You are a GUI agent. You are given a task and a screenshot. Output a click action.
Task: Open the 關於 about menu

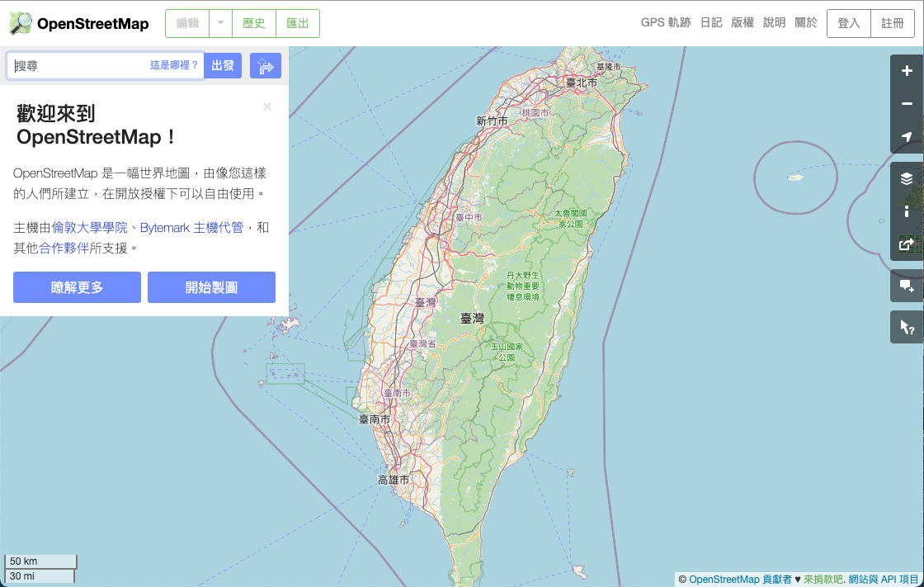pos(806,22)
